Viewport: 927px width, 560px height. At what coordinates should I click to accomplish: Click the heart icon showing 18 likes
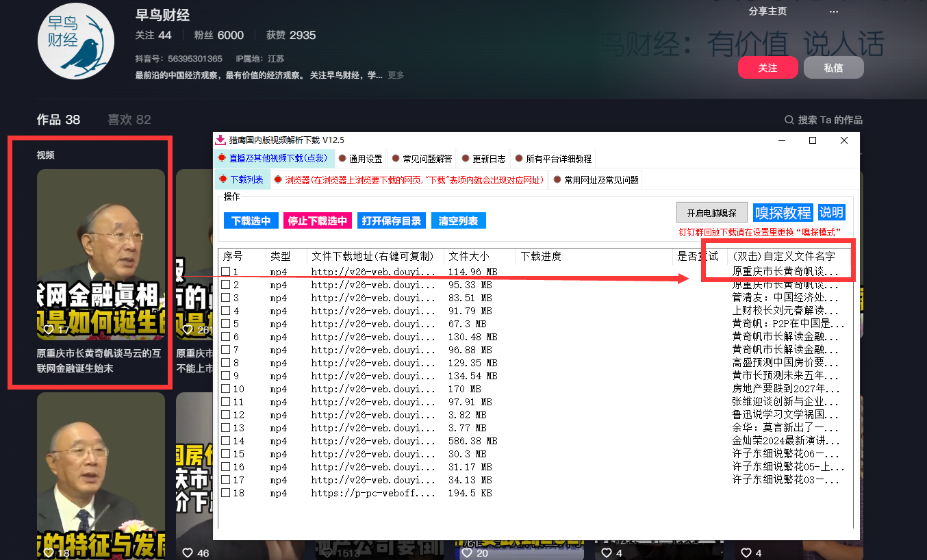coord(49,552)
